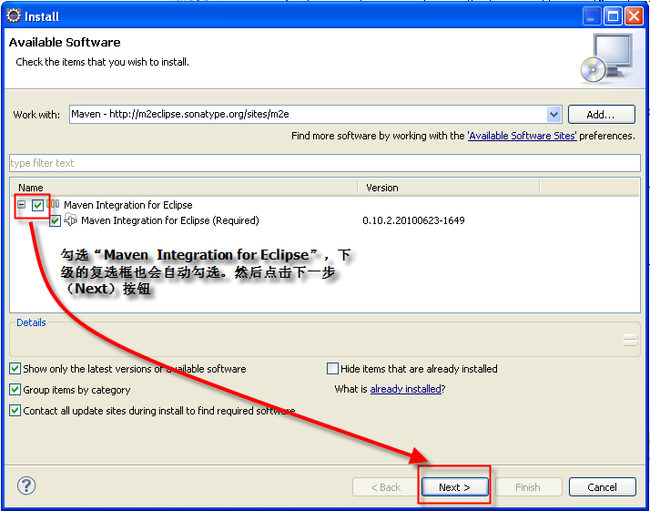Click the Next > button

coord(455,487)
